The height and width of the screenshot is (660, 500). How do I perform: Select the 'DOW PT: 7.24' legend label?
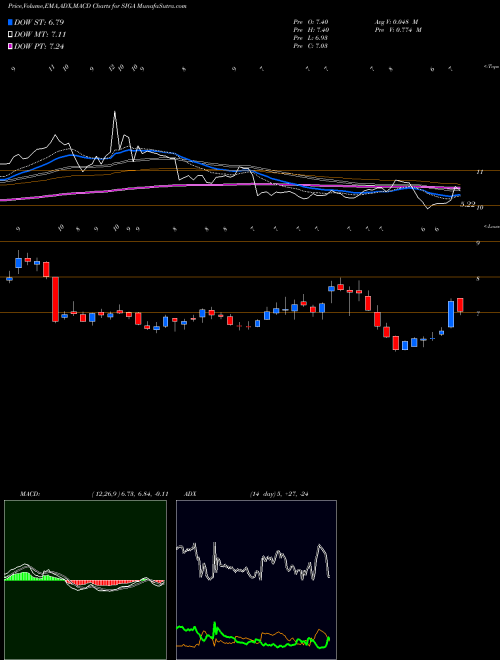coord(39,47)
